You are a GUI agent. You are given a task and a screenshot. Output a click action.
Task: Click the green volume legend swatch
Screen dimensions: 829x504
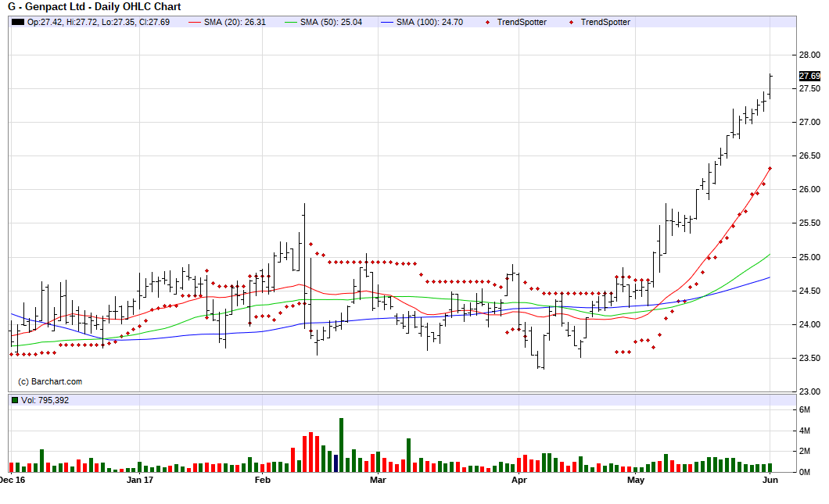pos(15,400)
